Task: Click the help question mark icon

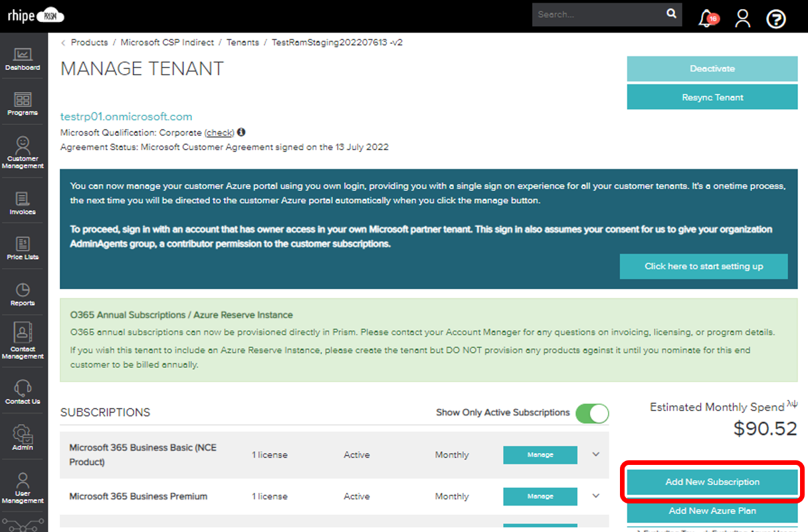Action: [775, 19]
